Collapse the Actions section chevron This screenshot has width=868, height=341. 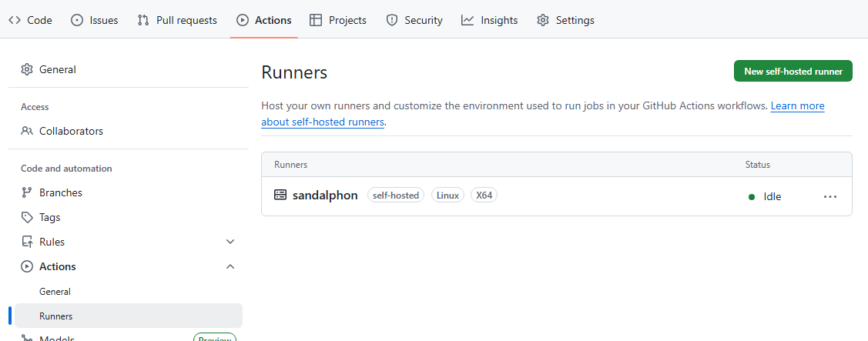[x=230, y=266]
